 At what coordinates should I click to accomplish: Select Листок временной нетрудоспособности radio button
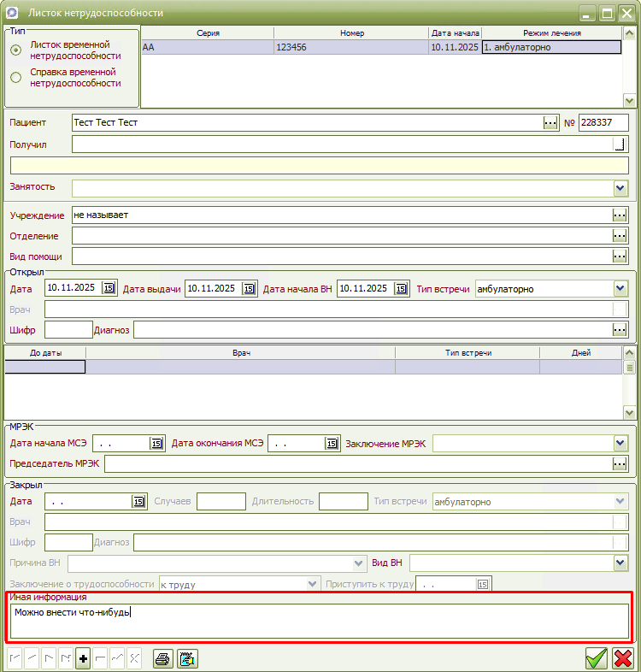click(x=15, y=50)
